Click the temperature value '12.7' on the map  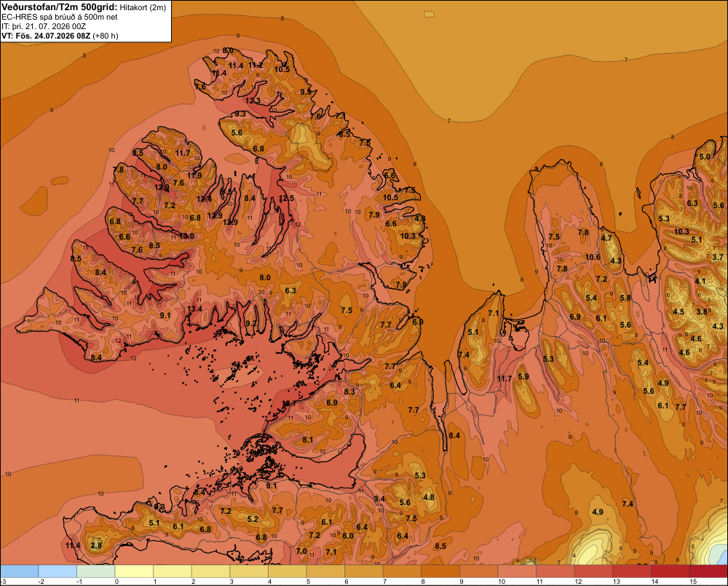(289, 403)
